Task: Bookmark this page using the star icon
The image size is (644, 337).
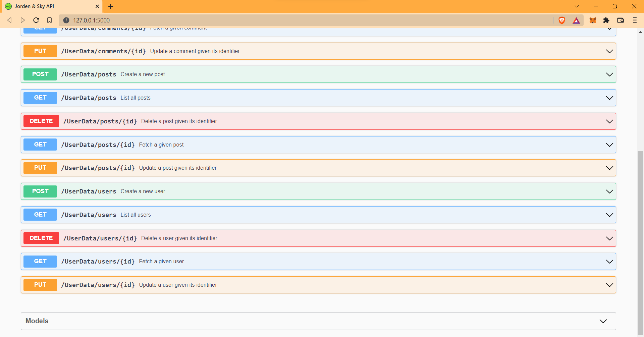Action: [49, 20]
